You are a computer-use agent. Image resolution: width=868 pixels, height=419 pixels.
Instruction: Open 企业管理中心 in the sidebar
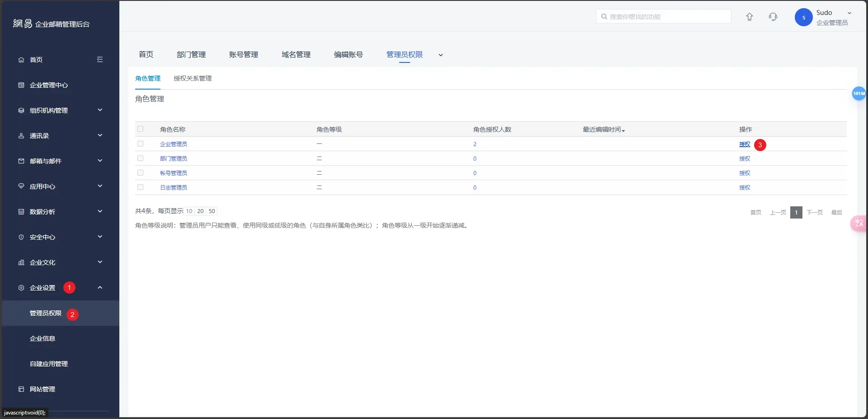pyautogui.click(x=48, y=85)
